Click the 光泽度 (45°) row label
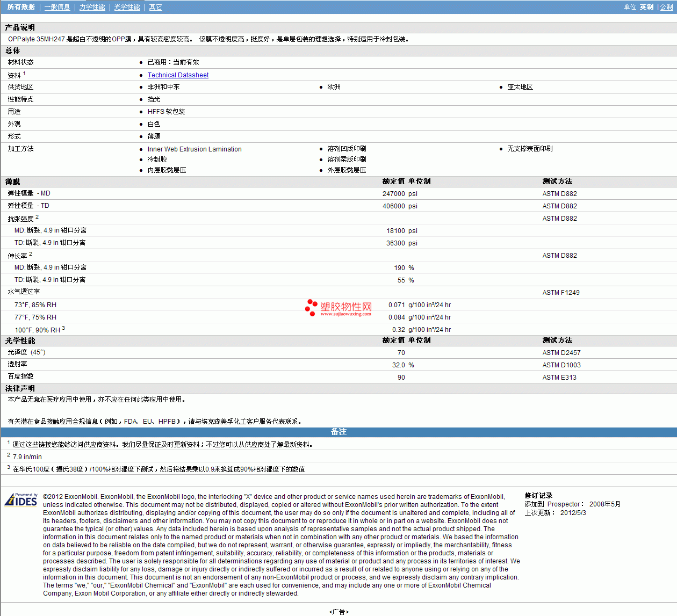 point(26,352)
